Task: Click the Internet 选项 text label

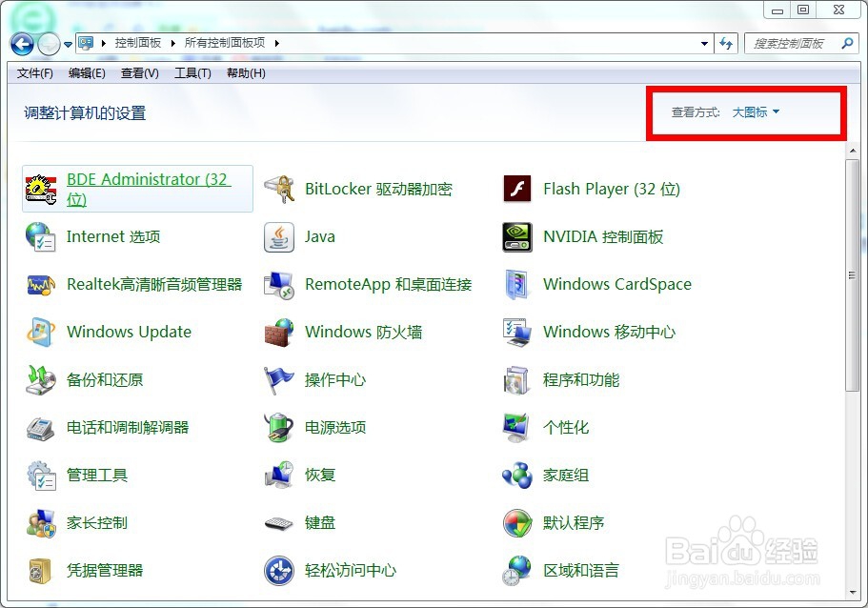Action: pos(113,237)
